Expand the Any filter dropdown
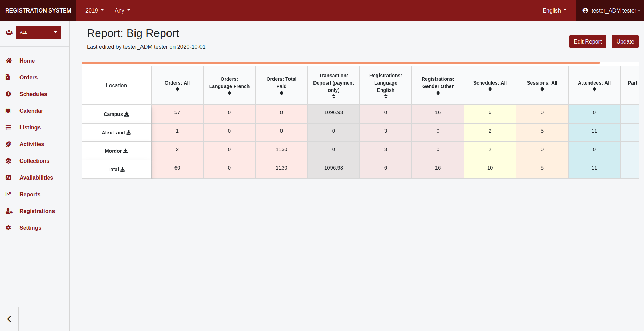This screenshot has width=644, height=331. [122, 10]
